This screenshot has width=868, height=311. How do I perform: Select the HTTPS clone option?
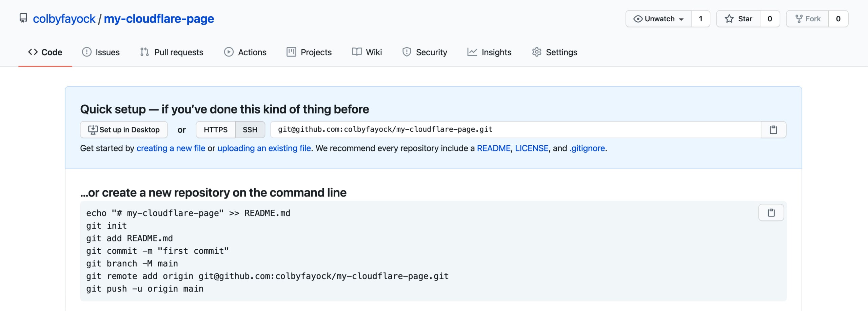(216, 129)
